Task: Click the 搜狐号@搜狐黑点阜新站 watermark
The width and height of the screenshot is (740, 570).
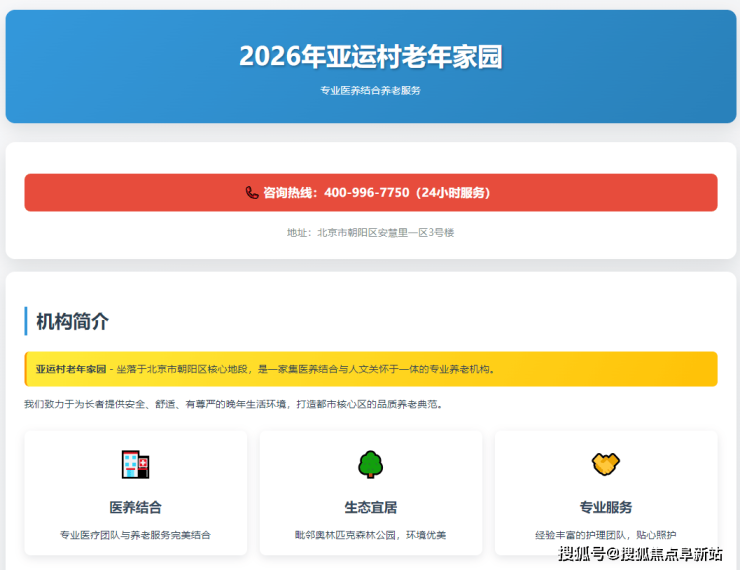Action: coord(640,554)
